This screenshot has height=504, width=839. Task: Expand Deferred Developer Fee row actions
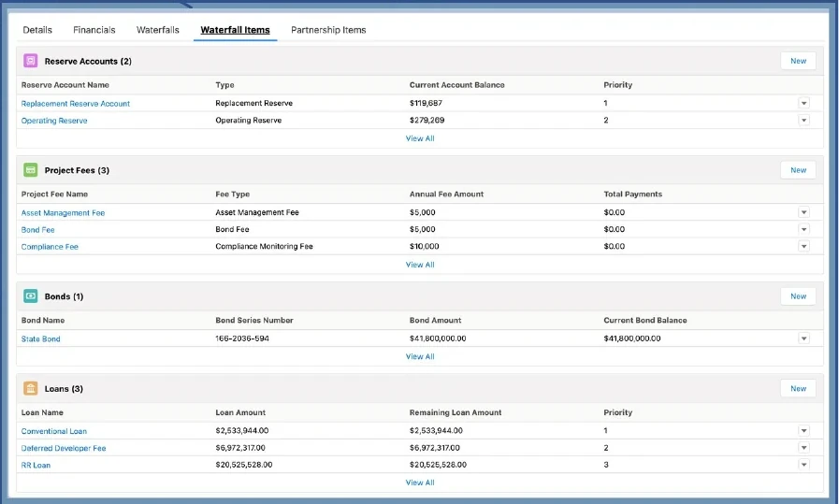coord(803,448)
